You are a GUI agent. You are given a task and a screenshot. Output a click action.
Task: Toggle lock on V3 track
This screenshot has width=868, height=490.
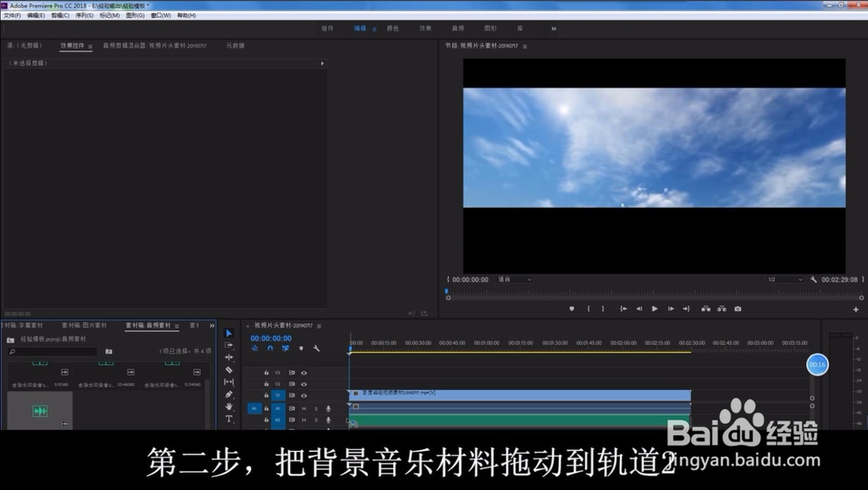point(266,373)
